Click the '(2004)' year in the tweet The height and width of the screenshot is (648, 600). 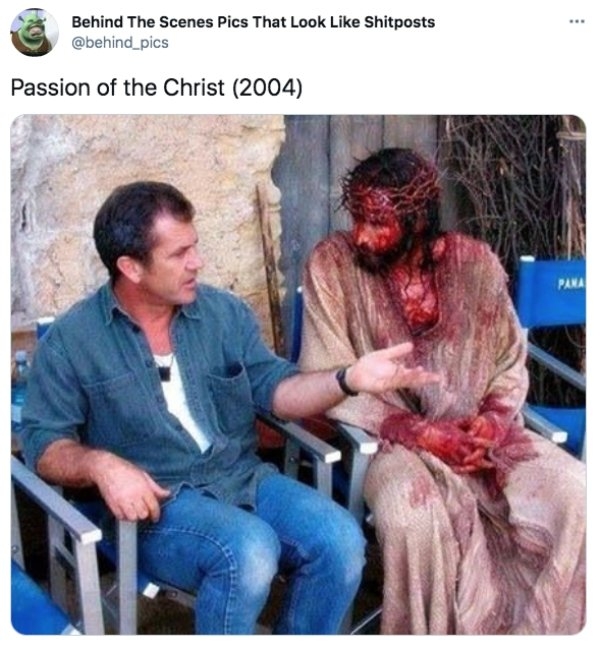267,88
